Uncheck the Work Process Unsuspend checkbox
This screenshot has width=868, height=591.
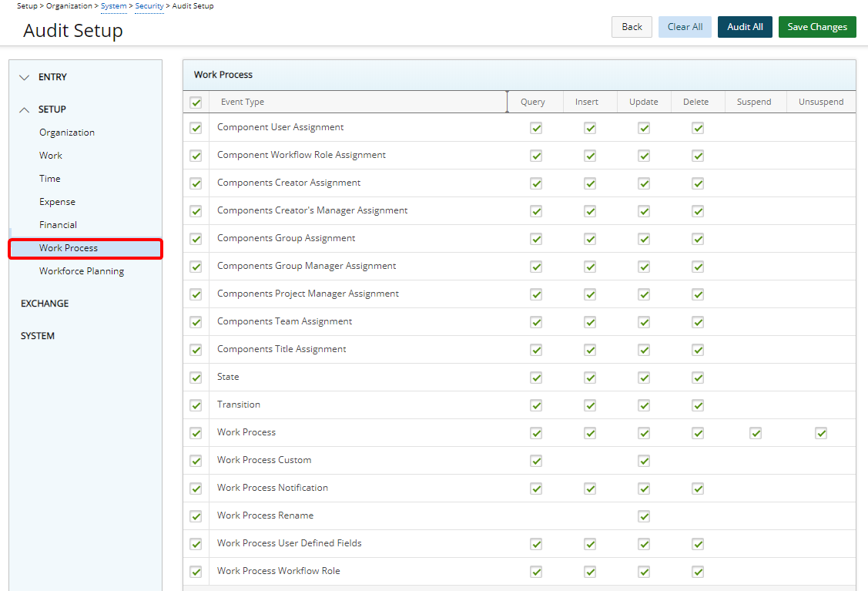[x=821, y=433]
